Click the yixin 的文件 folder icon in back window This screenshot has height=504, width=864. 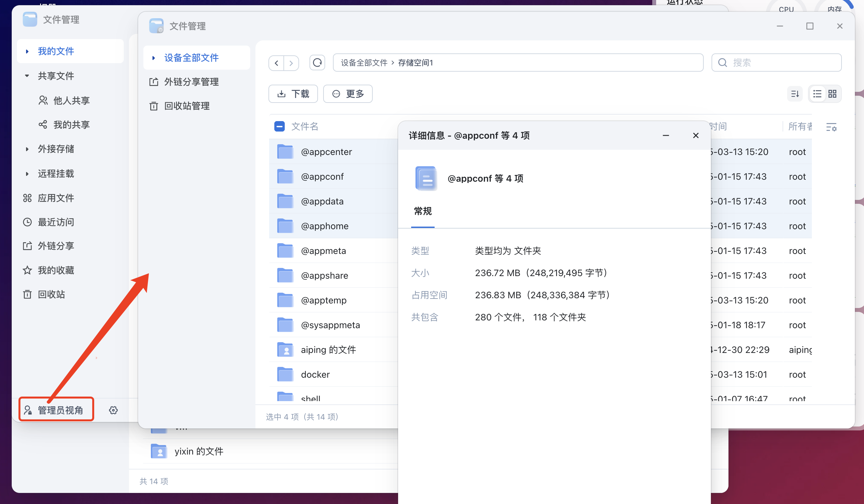pyautogui.click(x=159, y=451)
